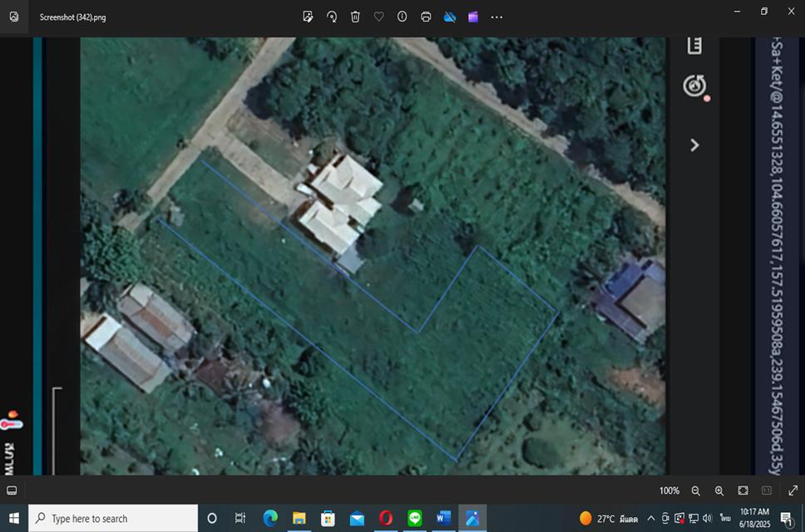Image resolution: width=805 pixels, height=532 pixels.
Task: Expand the system tray hidden icons chevron
Action: click(652, 519)
